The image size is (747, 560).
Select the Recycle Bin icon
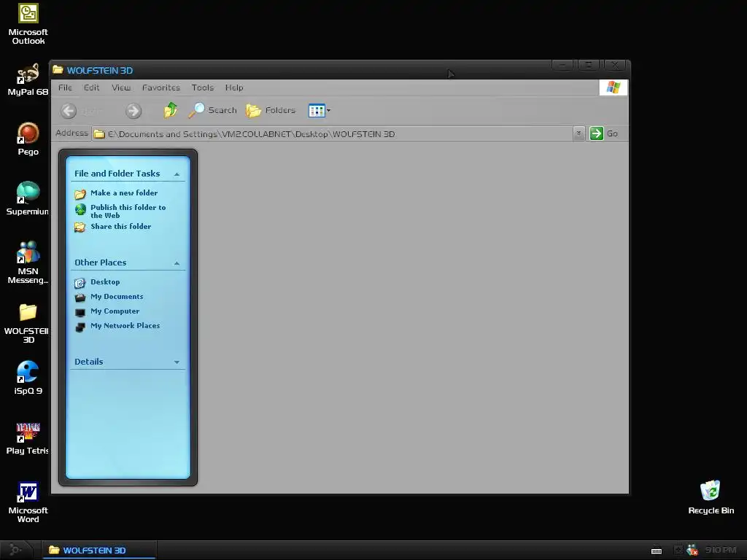coord(711,497)
